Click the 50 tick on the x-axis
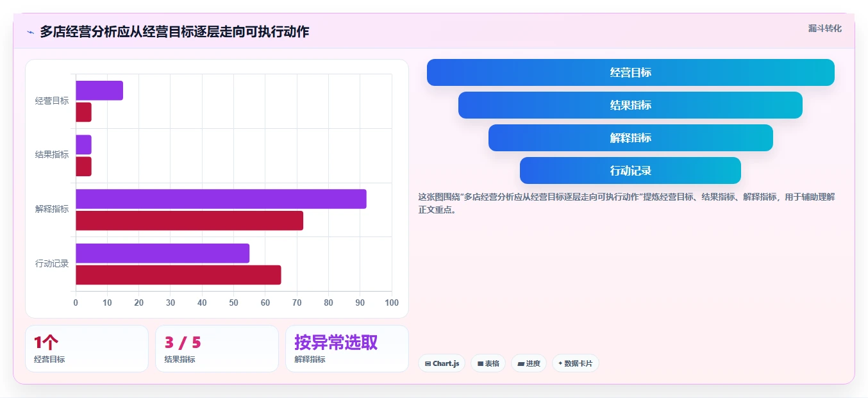The image size is (868, 398). 234,303
